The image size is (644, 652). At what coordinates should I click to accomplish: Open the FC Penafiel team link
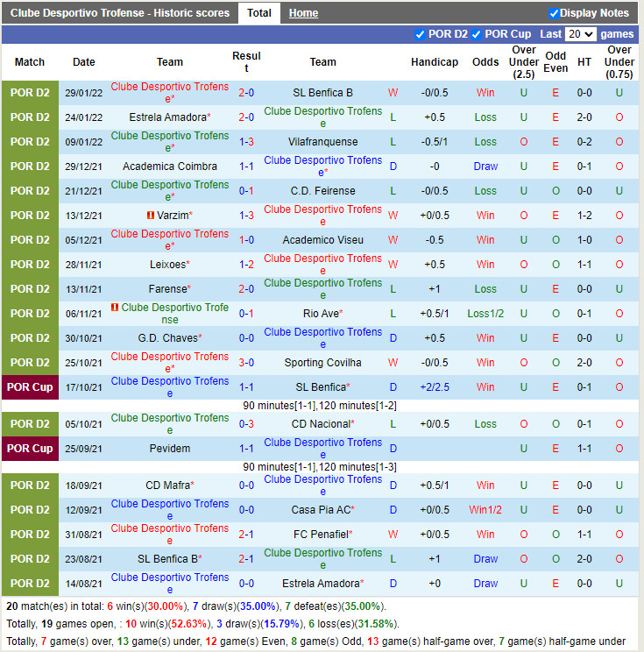point(320,535)
